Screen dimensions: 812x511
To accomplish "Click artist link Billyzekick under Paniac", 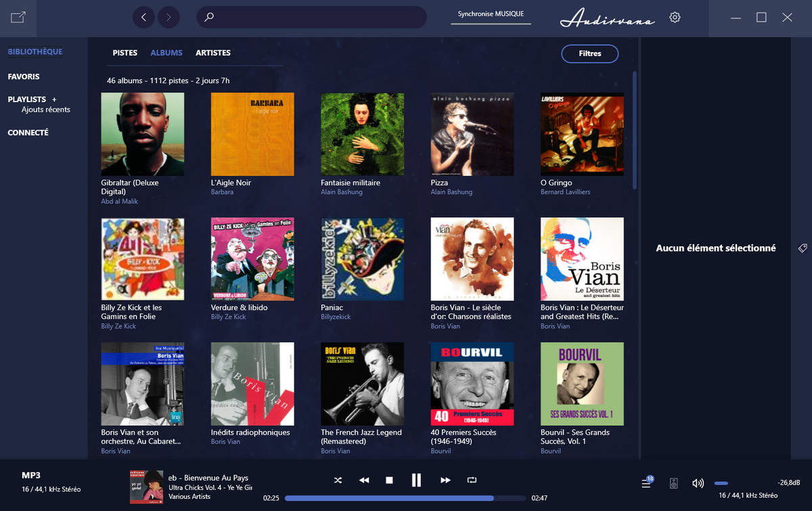I will click(336, 317).
